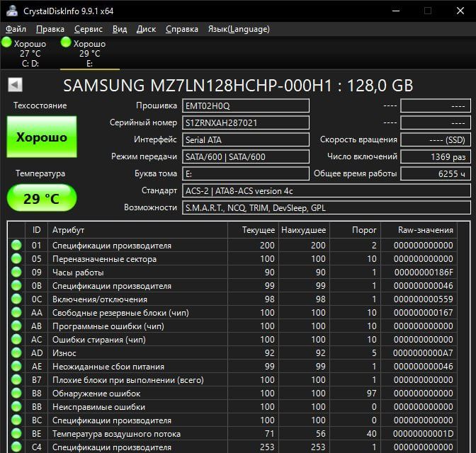Click the status dot of attribute BB
This screenshot has width=476, height=453.
[16, 406]
